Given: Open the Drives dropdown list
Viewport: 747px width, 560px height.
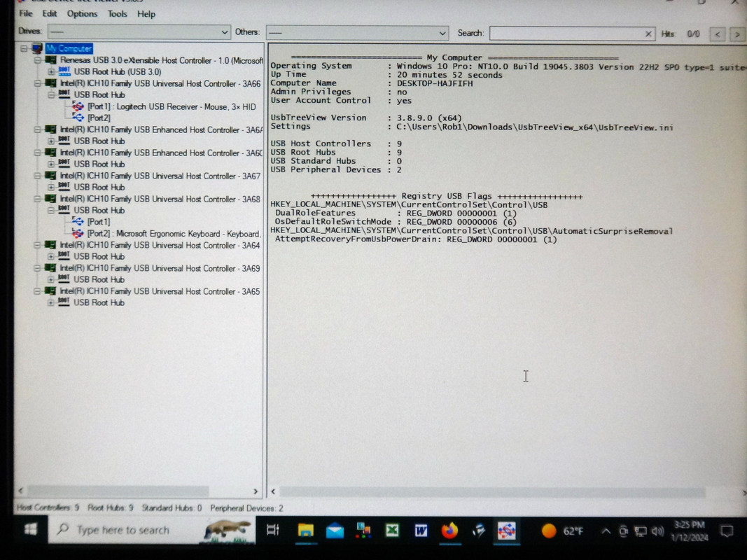Looking at the screenshot, I should click(x=139, y=32).
